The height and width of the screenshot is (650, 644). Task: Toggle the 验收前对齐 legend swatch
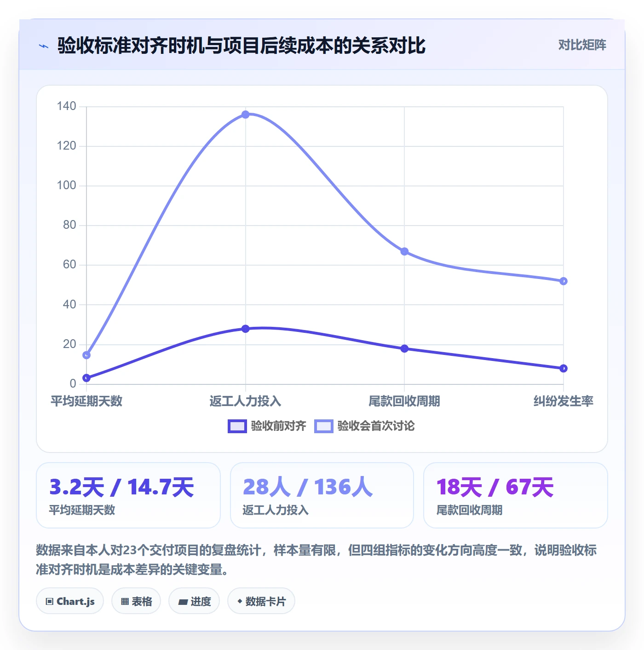pyautogui.click(x=237, y=426)
